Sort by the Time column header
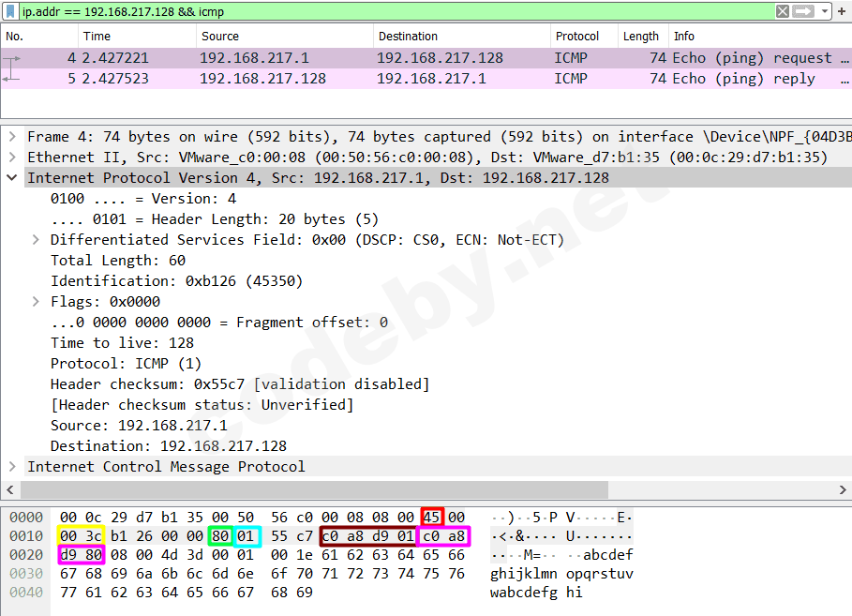Image resolution: width=852 pixels, height=616 pixels. click(x=137, y=36)
